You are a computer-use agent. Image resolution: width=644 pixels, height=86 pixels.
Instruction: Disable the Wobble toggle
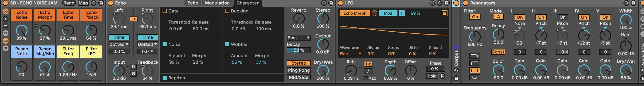click(x=227, y=44)
